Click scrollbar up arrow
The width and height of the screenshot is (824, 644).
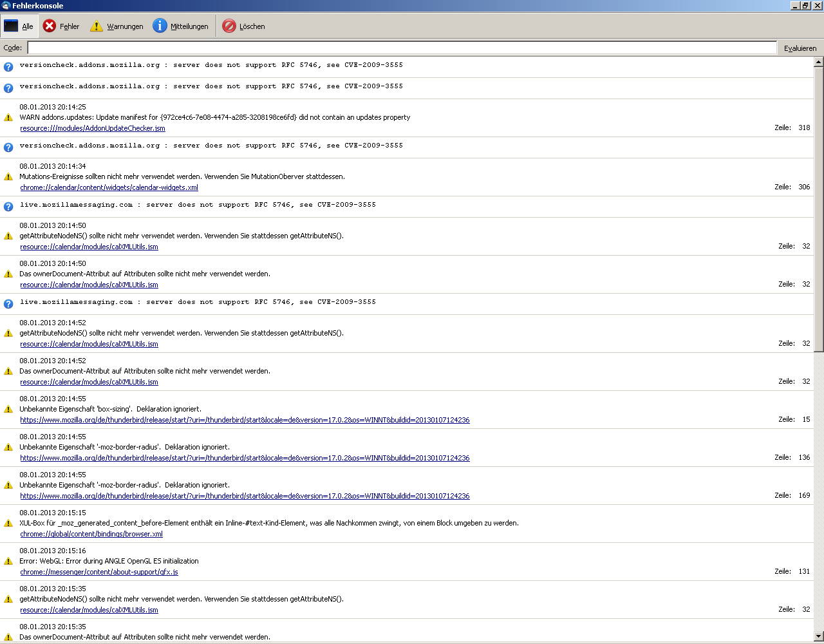[819, 62]
